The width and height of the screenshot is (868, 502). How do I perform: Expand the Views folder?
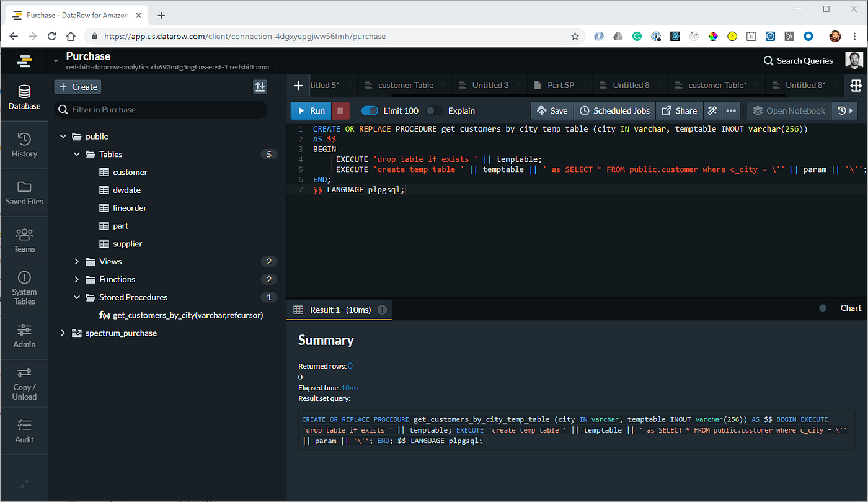coord(77,261)
